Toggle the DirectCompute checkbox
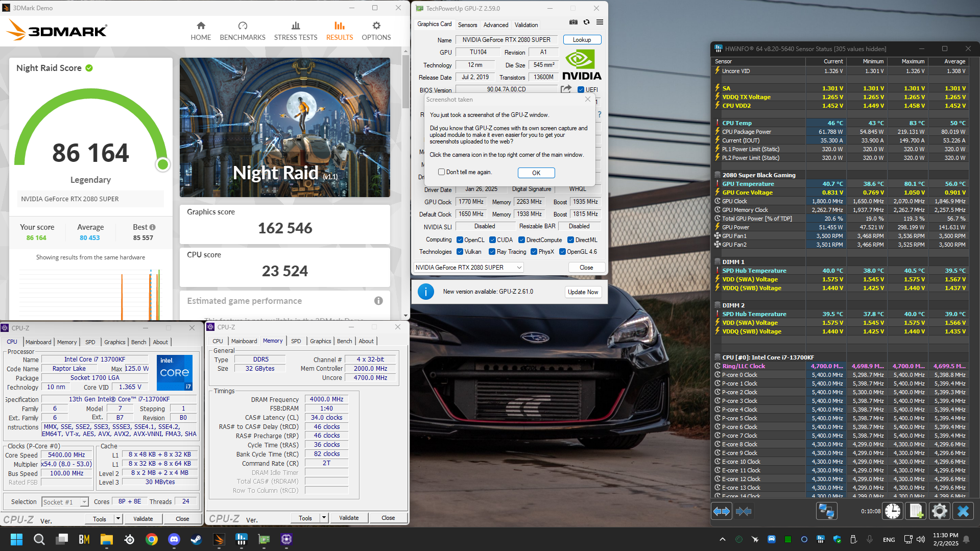Image resolution: width=980 pixels, height=551 pixels. coord(521,240)
